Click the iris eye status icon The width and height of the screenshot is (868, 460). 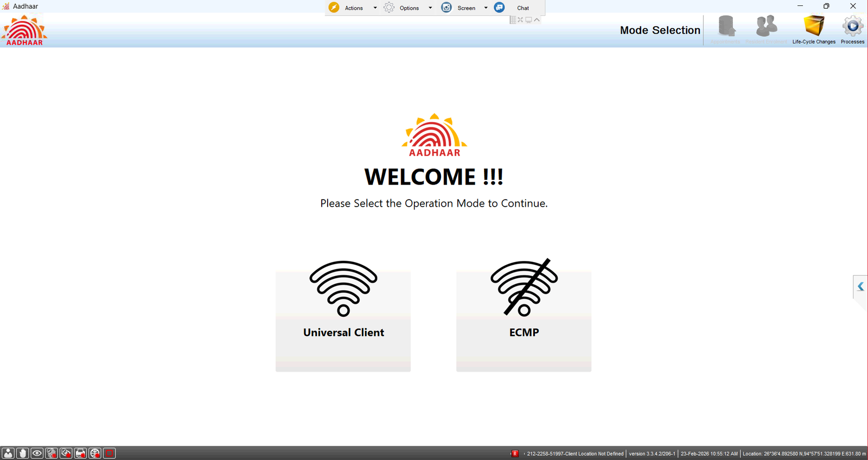tap(37, 453)
